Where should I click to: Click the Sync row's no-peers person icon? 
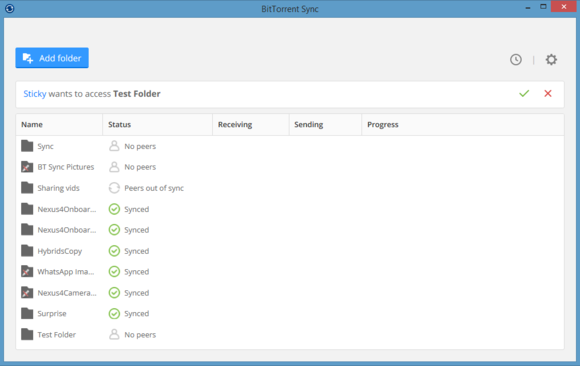coord(114,146)
